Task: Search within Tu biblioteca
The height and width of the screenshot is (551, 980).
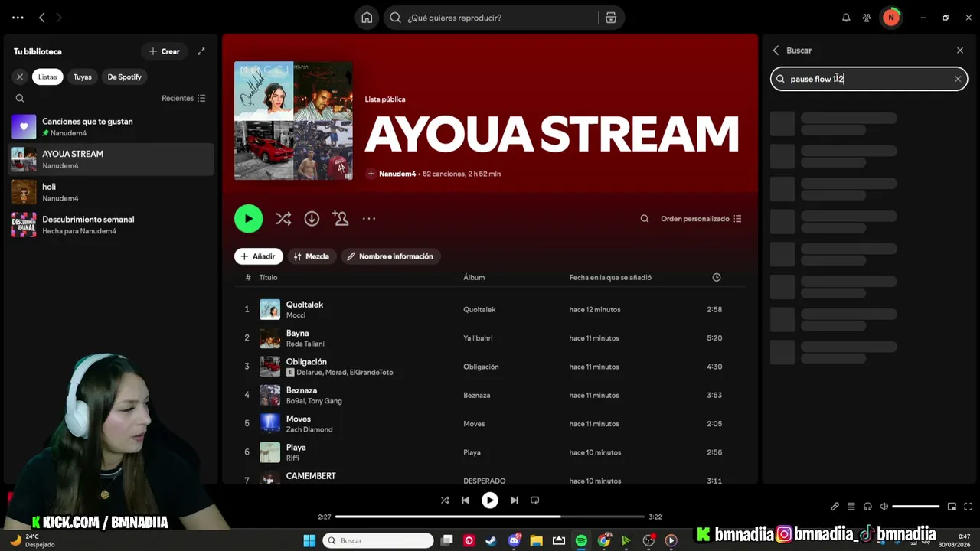Action: [20, 98]
